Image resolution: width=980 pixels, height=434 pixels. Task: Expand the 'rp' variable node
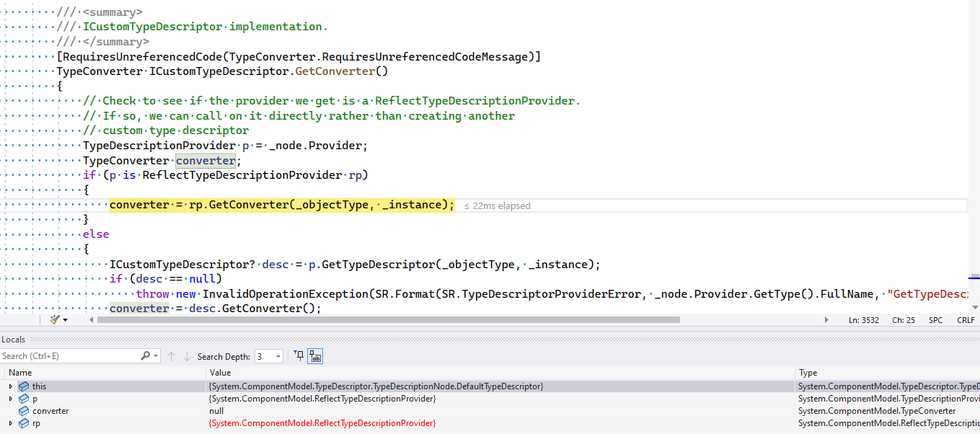pyautogui.click(x=11, y=423)
